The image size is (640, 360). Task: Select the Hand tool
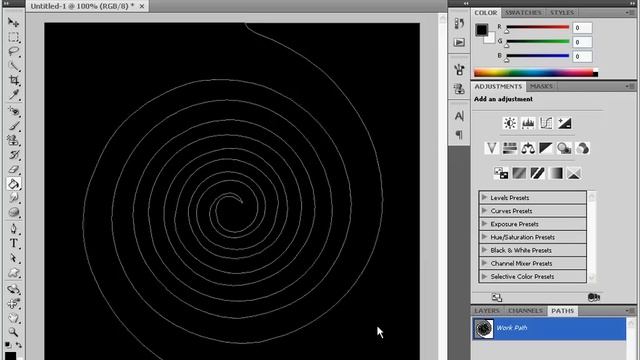point(13,318)
